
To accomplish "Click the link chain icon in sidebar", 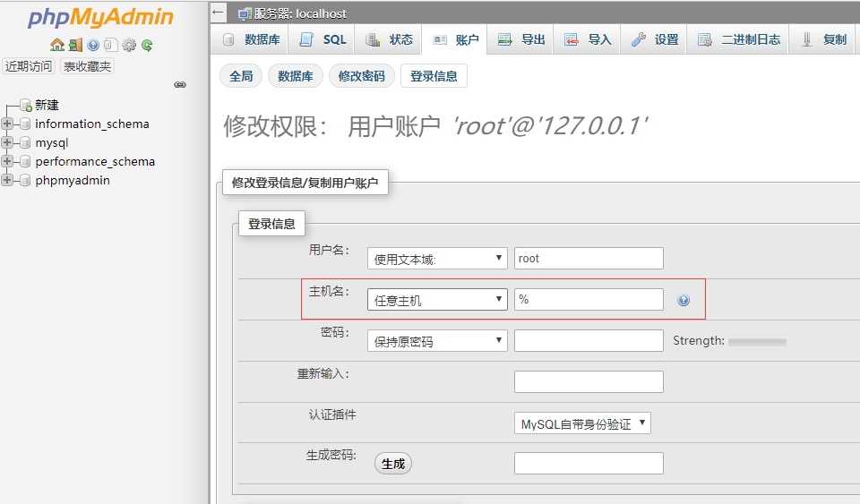I will 180,85.
